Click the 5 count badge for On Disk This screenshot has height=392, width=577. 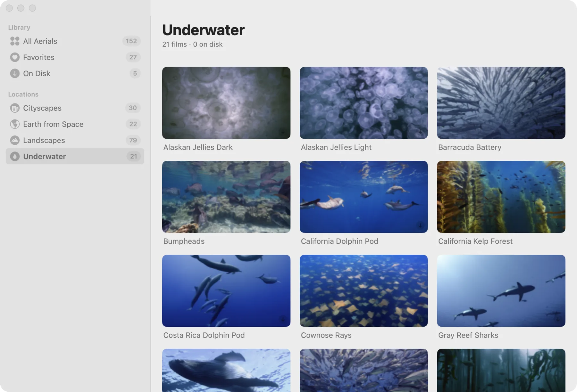coord(135,73)
